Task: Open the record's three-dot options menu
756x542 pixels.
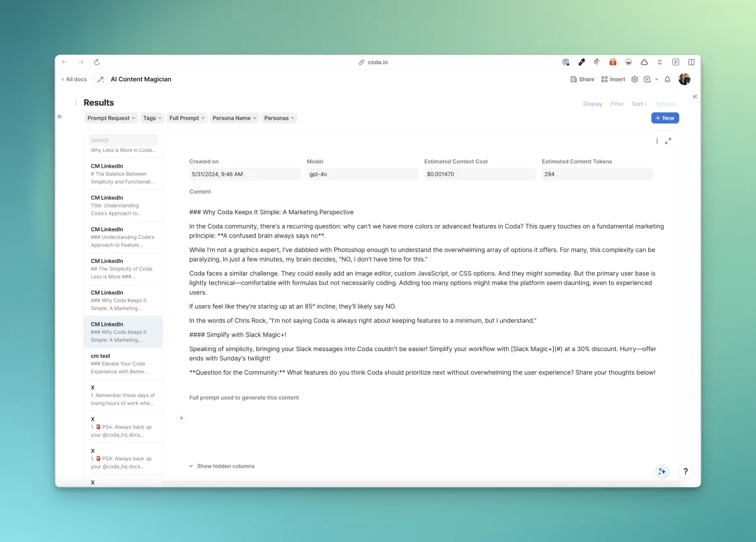Action: [x=657, y=141]
